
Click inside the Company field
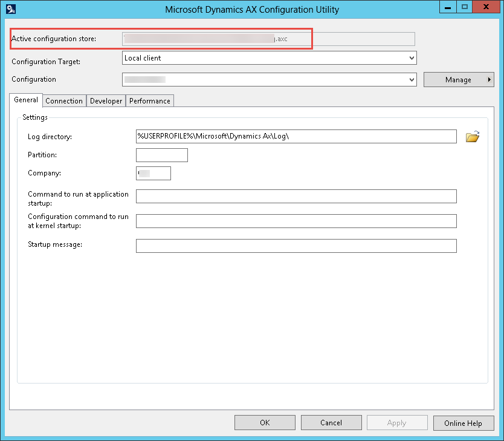(x=153, y=173)
